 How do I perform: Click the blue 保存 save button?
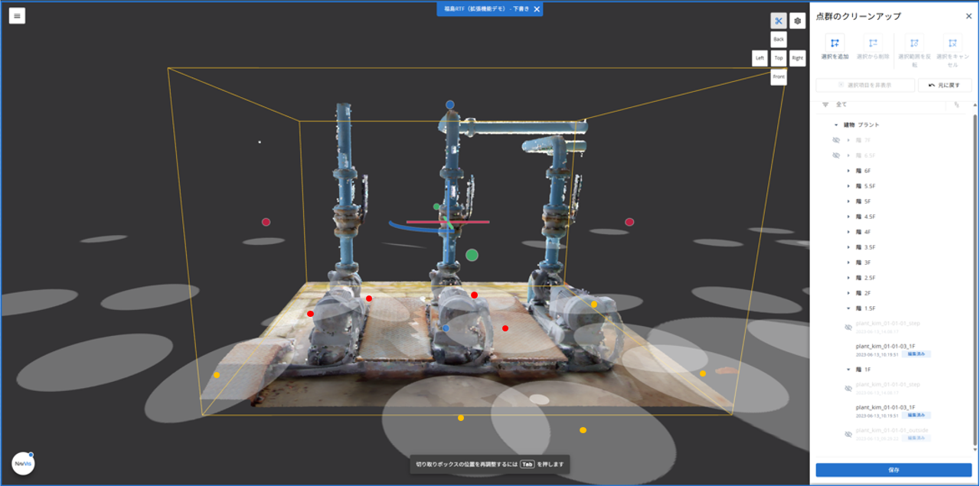point(893,470)
